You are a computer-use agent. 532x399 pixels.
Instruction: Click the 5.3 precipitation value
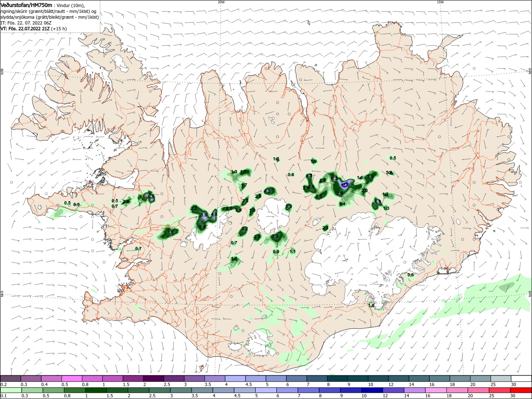click(x=289, y=206)
